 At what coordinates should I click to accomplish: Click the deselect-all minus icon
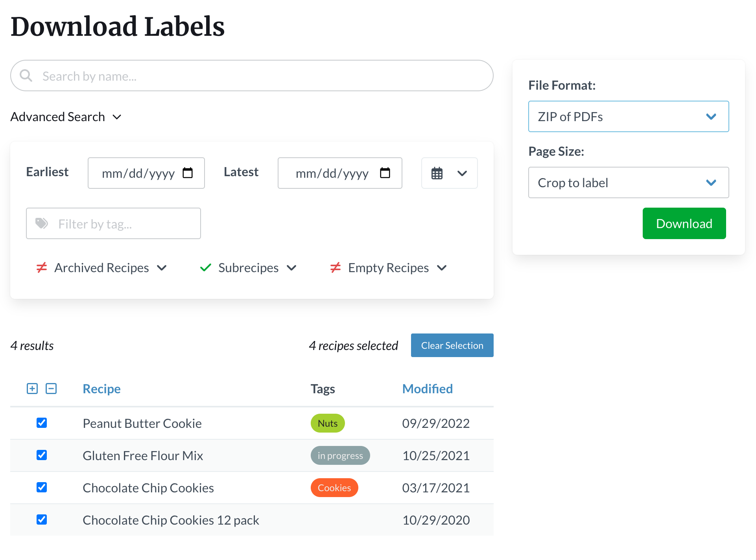coord(51,389)
